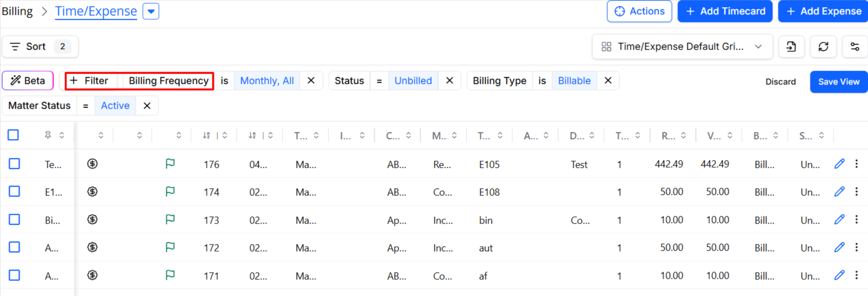
Task: Open the export grid icon button
Action: click(791, 47)
